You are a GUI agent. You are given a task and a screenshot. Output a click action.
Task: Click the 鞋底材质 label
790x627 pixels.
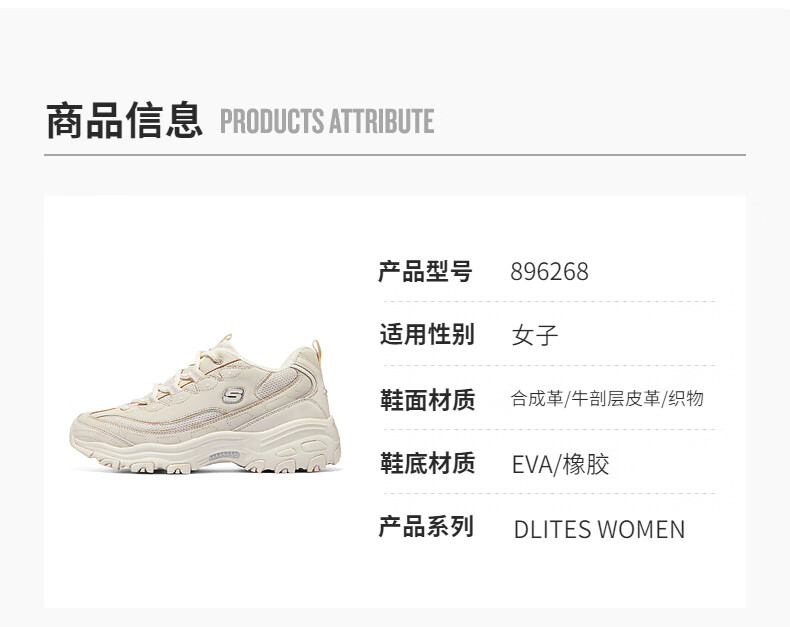coord(427,463)
